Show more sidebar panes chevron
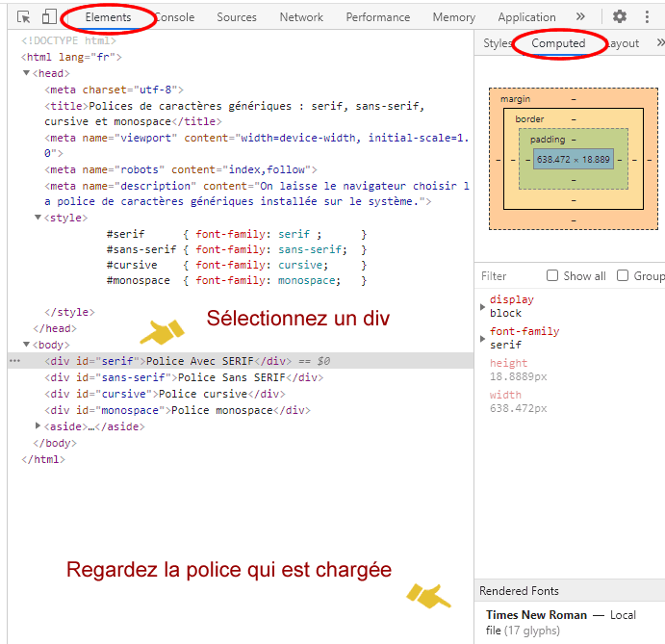This screenshot has height=644, width=665. [660, 42]
